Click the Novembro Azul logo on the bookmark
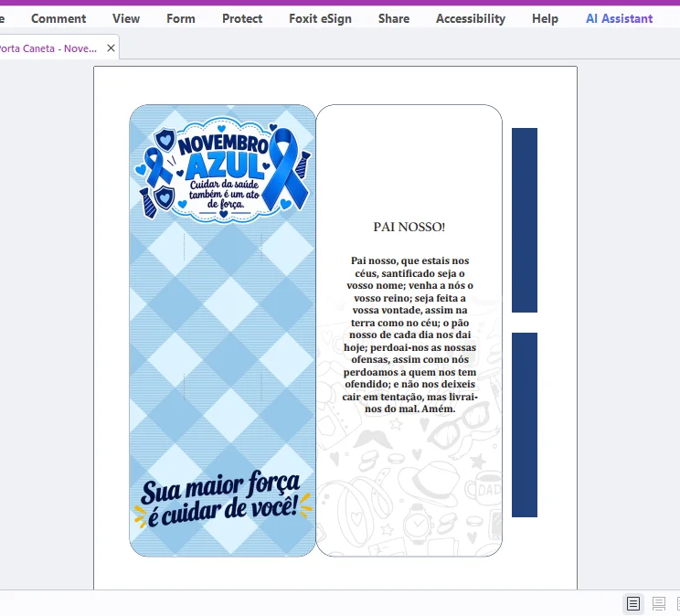The height and width of the screenshot is (616, 680). 223,170
